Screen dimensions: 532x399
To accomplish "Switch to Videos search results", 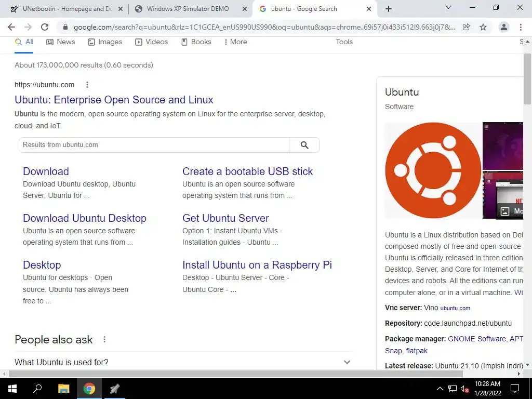I will tap(151, 42).
